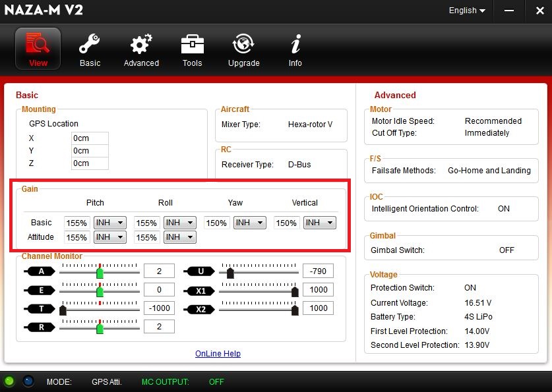Open the OnLine Help link
552x392 pixels.
click(x=218, y=354)
